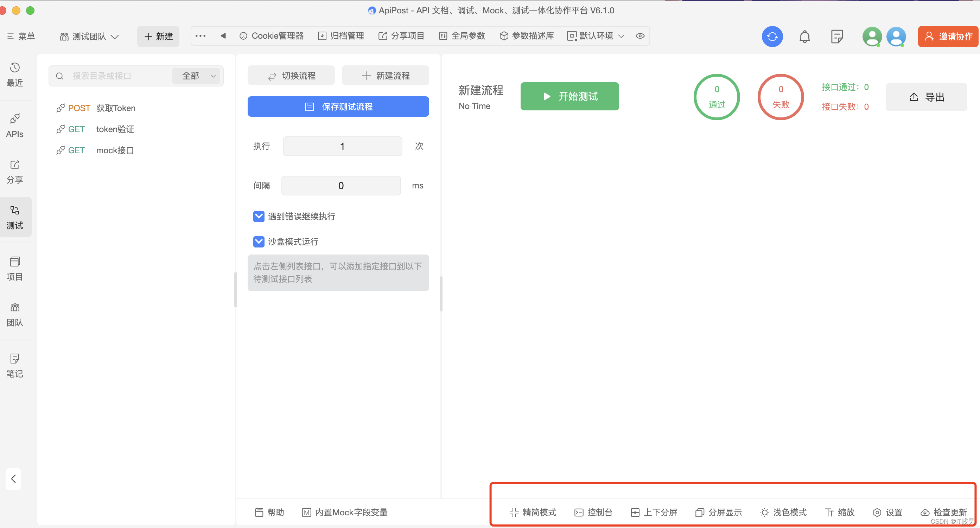Click the sync refresh icon
The width and height of the screenshot is (980, 528).
pyautogui.click(x=772, y=37)
